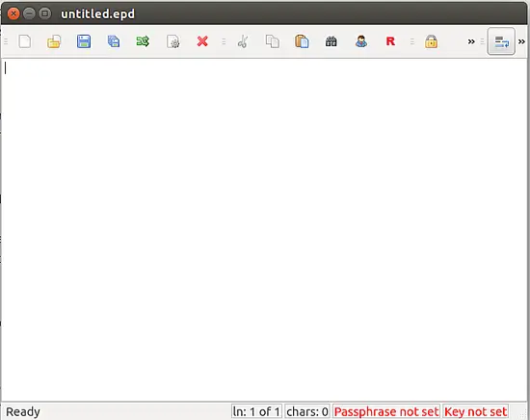Create a new blank document
530x420 pixels.
click(x=25, y=41)
